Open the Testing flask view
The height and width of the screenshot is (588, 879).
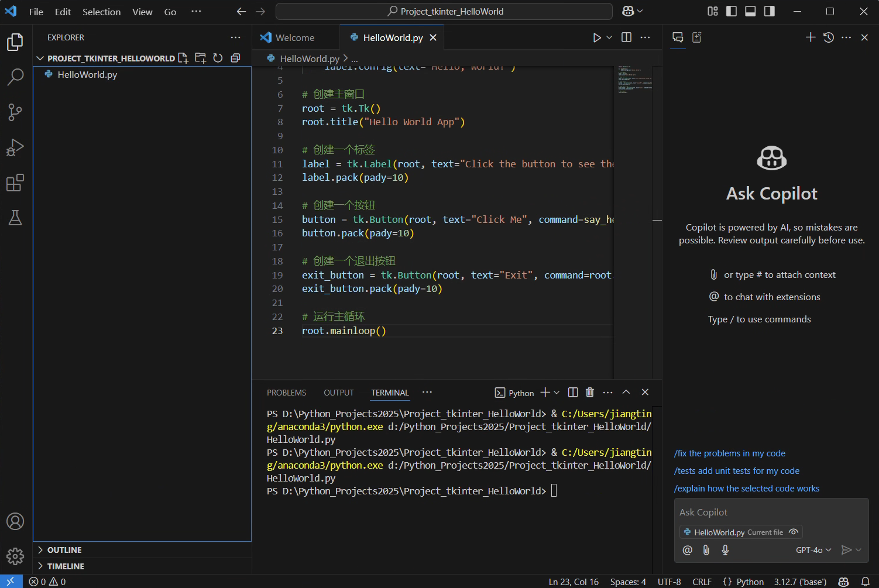click(15, 218)
